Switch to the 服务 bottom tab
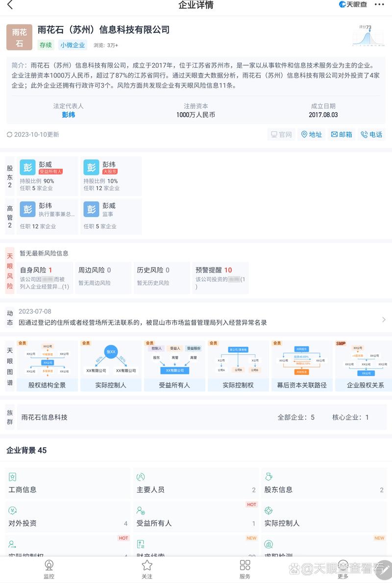392x583 pixels. point(245,569)
